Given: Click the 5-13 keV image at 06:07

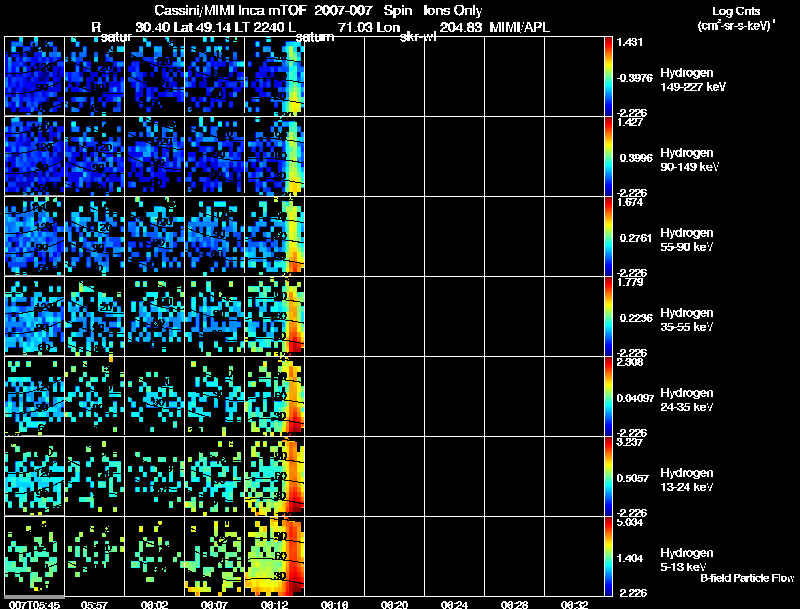Looking at the screenshot, I should (x=214, y=557).
